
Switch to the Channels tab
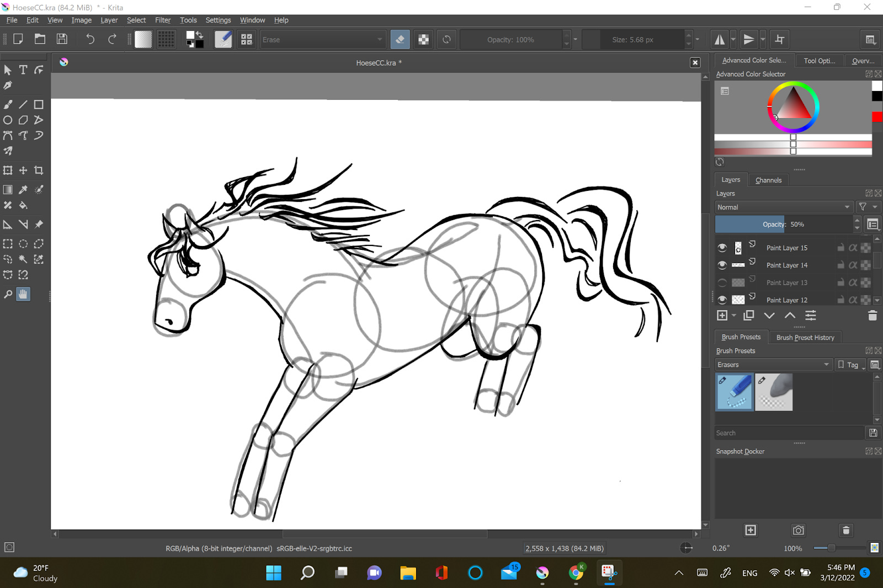click(768, 180)
